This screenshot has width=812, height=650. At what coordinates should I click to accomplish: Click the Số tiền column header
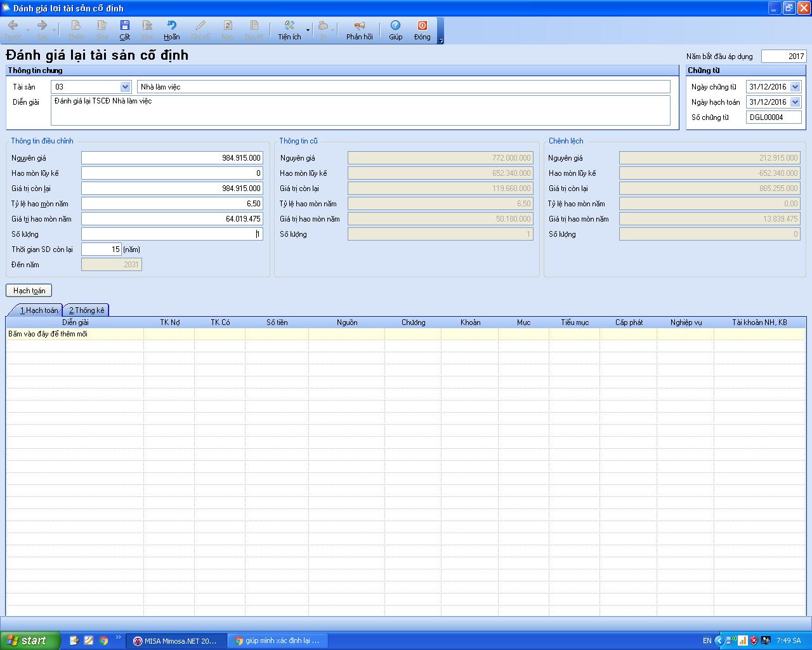277,322
